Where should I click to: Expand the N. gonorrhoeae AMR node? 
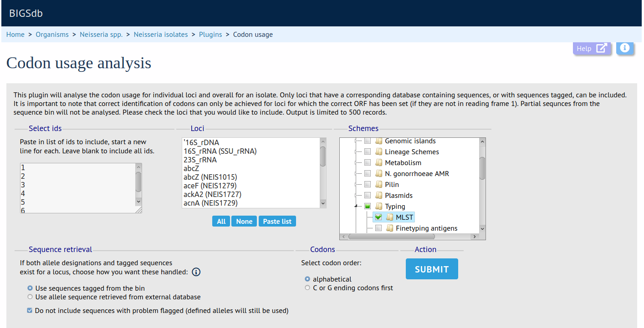[356, 174]
